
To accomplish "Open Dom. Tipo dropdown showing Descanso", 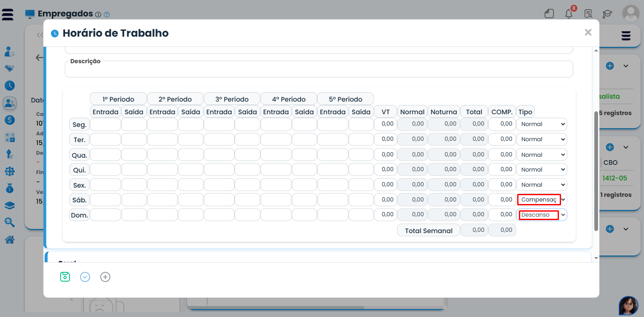I will (542, 215).
